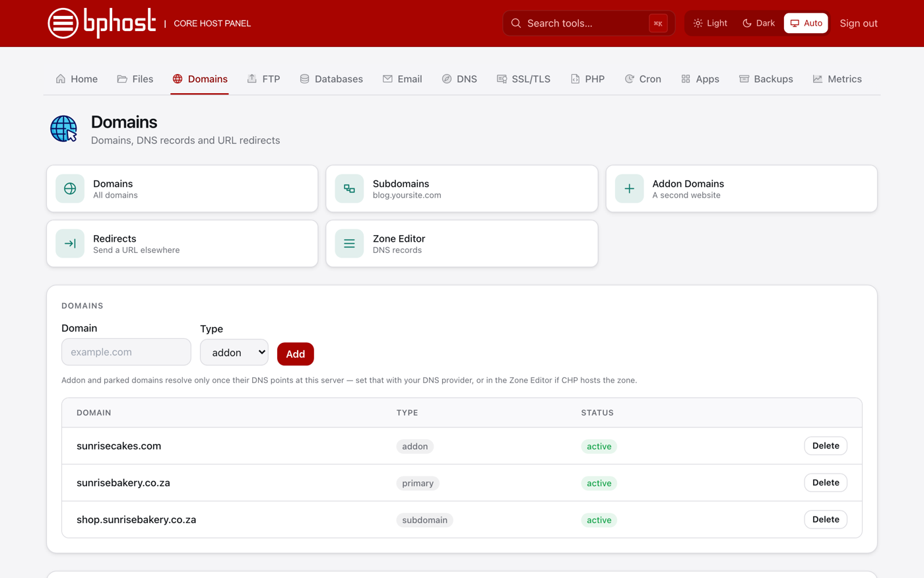
Task: Click the subdomain type badge
Action: (x=424, y=521)
